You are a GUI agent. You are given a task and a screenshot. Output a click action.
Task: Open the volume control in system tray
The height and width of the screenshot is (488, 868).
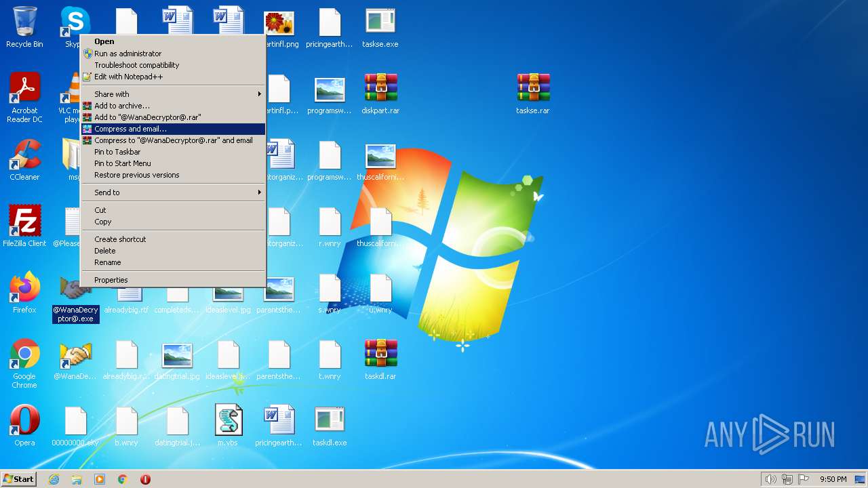tap(771, 479)
